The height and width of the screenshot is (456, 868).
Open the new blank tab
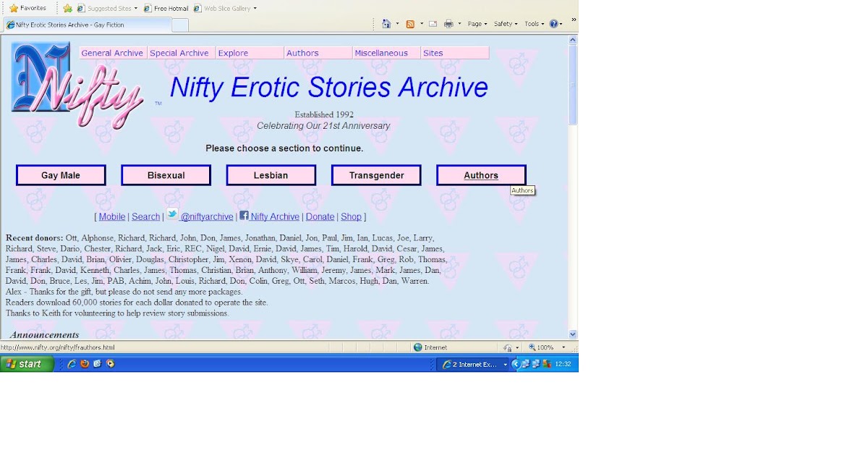pyautogui.click(x=180, y=25)
